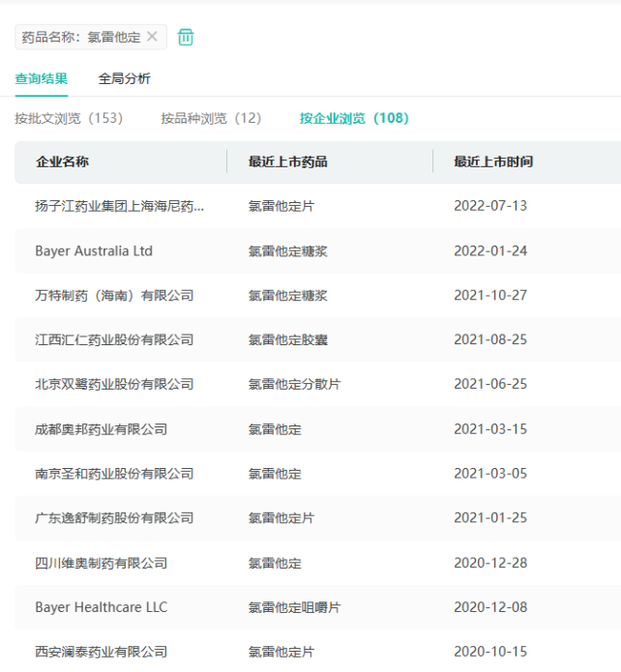621x672 pixels.
Task: Click the trash icon to clear filters
Action: click(186, 37)
